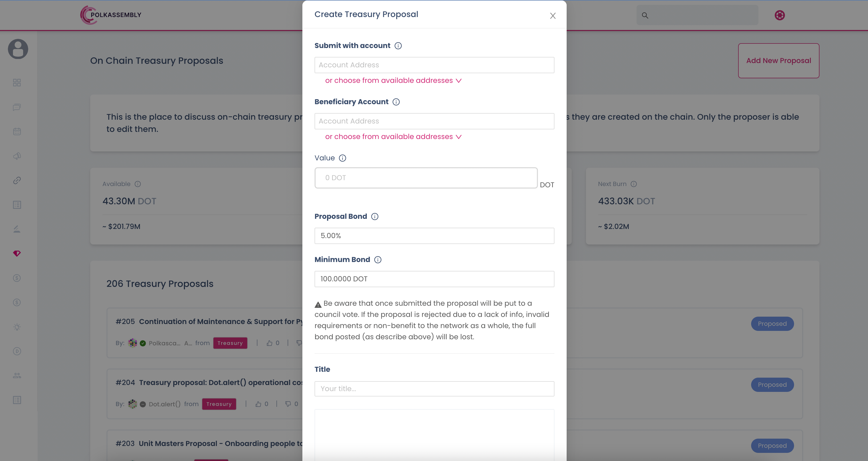Open the Treasury diamond icon in sidebar
The image size is (868, 461).
17,253
